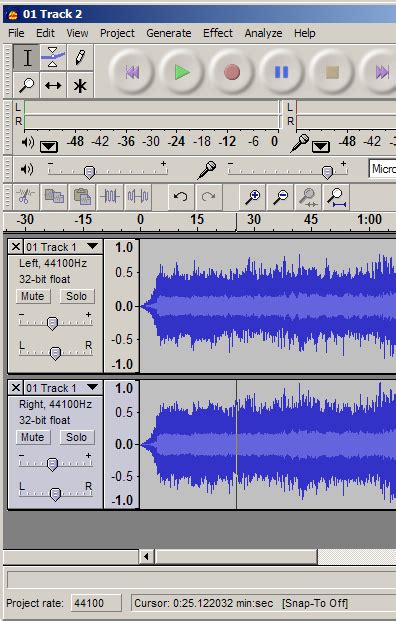396x621 pixels.
Task: Redo the last undone action
Action: (208, 196)
